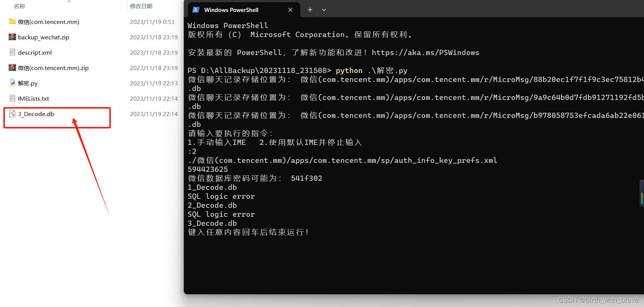Open the terminal profile dropdown arrow
The width and height of the screenshot is (644, 307).
pyautogui.click(x=324, y=10)
